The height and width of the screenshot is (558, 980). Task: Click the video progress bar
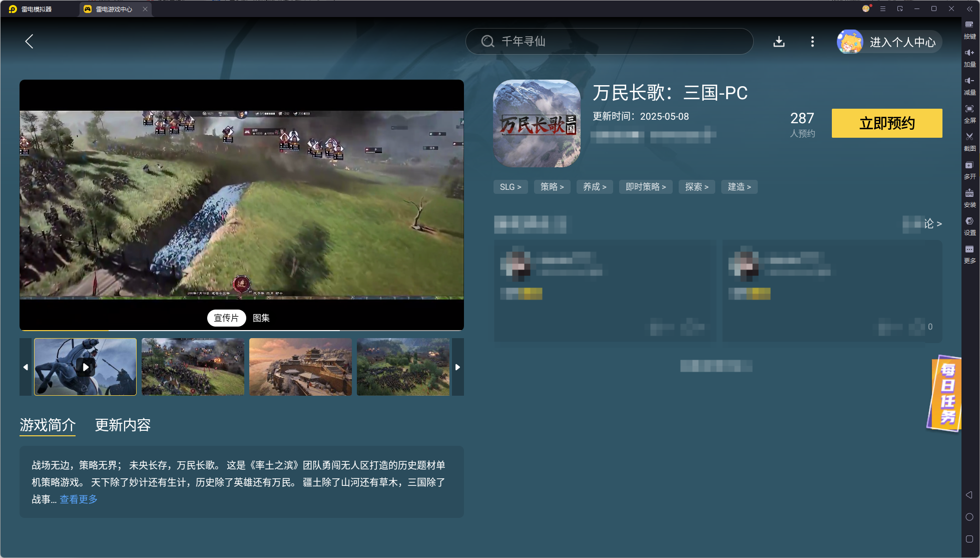click(241, 330)
